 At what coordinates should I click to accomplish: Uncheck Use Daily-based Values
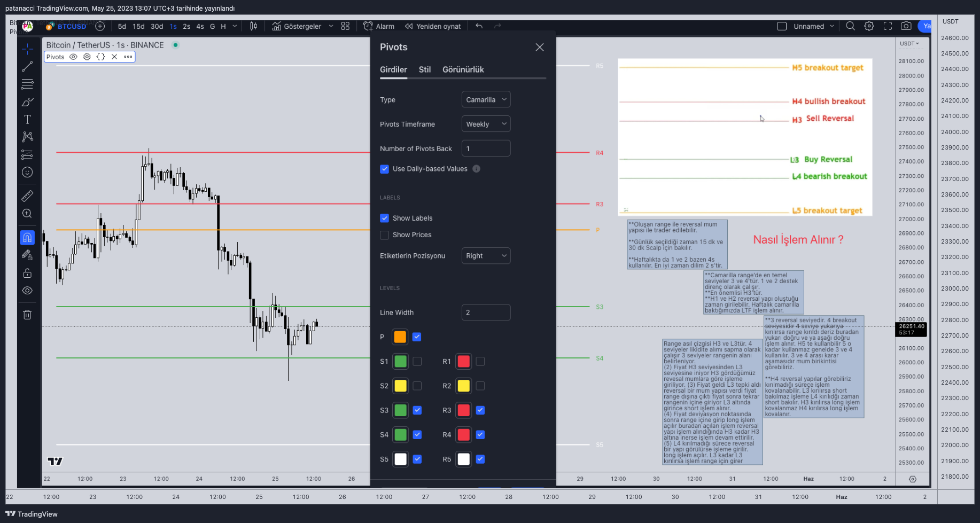pos(384,169)
